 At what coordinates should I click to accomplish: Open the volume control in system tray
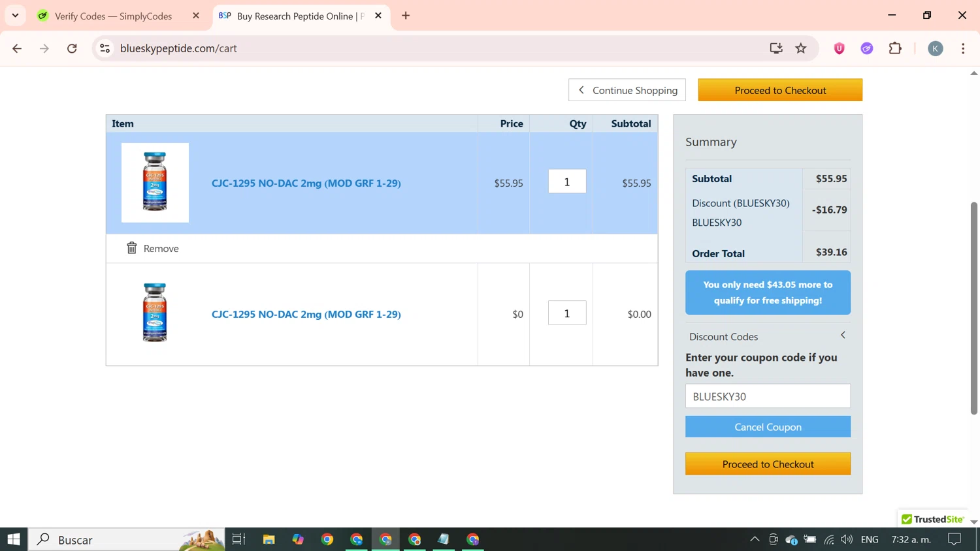(x=847, y=539)
